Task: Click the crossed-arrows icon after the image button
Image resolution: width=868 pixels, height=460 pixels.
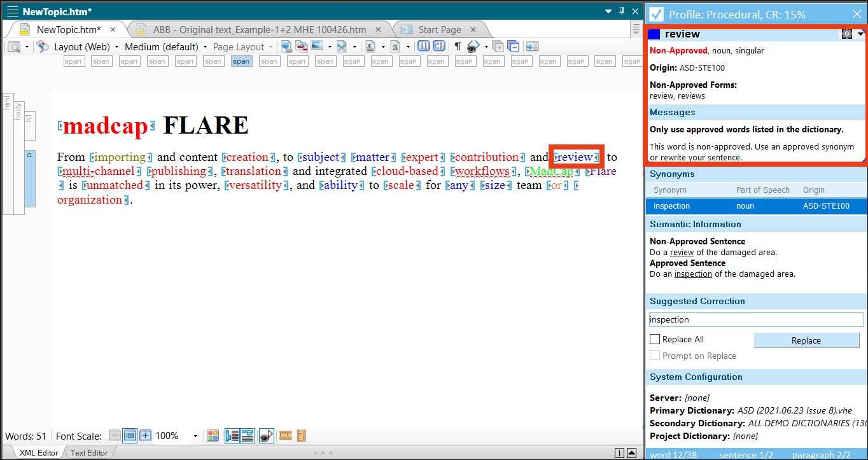Action: tap(342, 46)
